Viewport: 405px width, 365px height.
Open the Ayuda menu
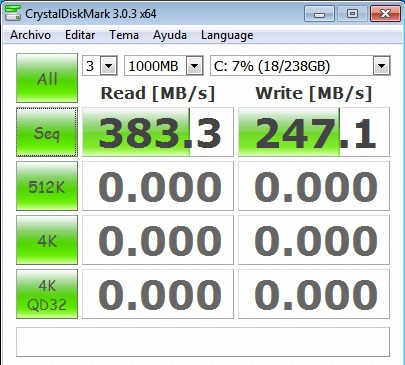[x=170, y=35]
